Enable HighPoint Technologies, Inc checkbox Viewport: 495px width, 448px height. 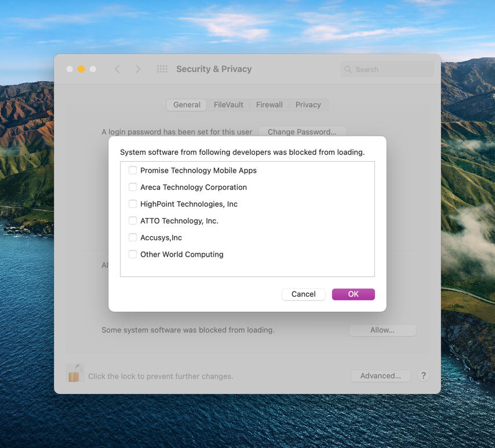[x=133, y=204]
